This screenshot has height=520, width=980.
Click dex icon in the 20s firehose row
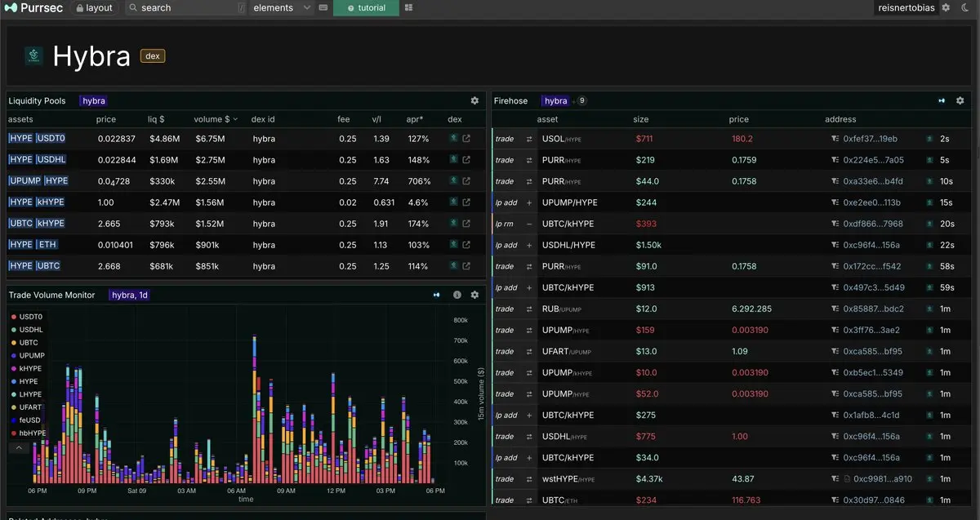pyautogui.click(x=929, y=224)
